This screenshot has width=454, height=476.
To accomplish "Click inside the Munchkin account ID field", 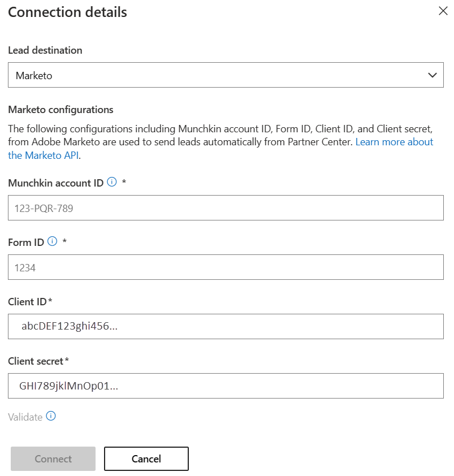I will 226,207.
